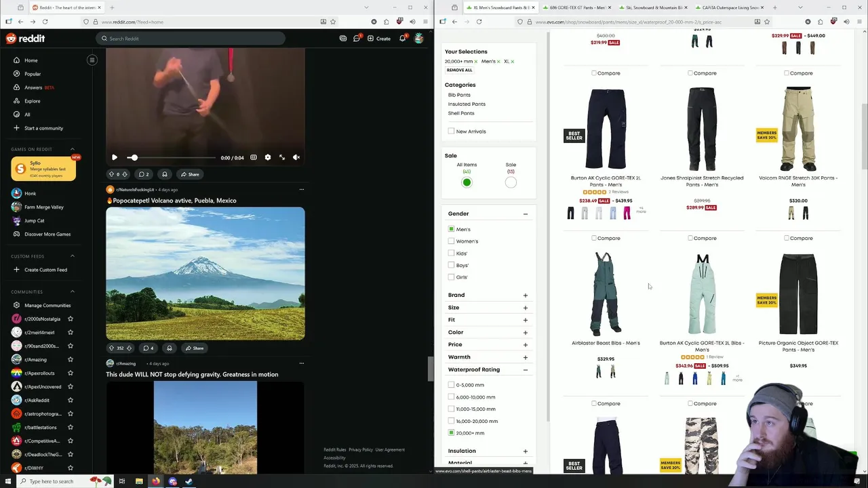Open Reddit notifications bell
The width and height of the screenshot is (868, 488).
(402, 39)
